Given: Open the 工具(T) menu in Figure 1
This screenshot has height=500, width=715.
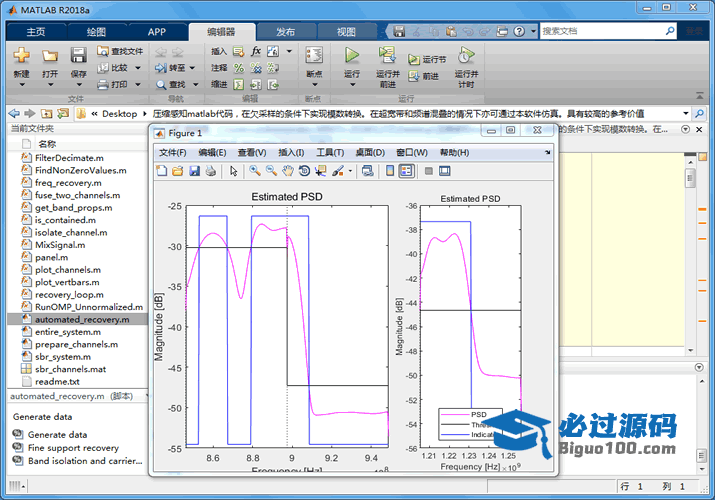Looking at the screenshot, I should point(330,152).
